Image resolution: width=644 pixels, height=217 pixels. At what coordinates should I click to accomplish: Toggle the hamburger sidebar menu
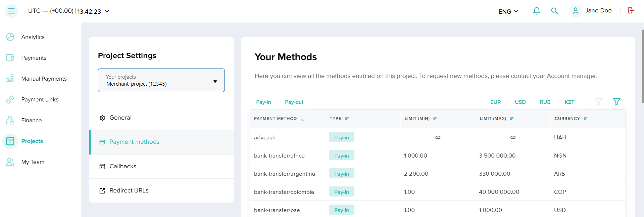pyautogui.click(x=11, y=11)
